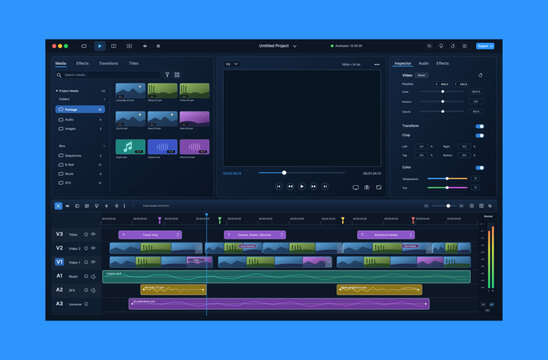
Task: Click the zoom-in icon right of timeline zoom slider
Action: (x=461, y=206)
